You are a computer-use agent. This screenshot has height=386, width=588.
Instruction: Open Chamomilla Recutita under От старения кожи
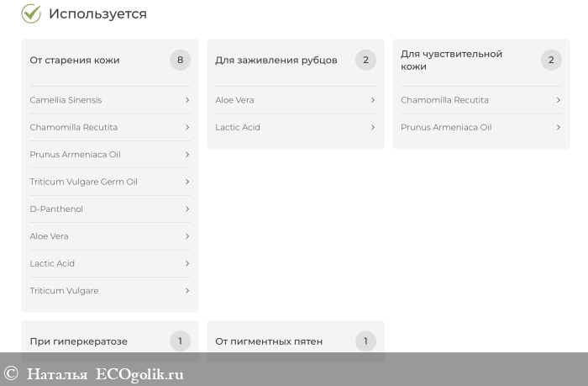74,127
